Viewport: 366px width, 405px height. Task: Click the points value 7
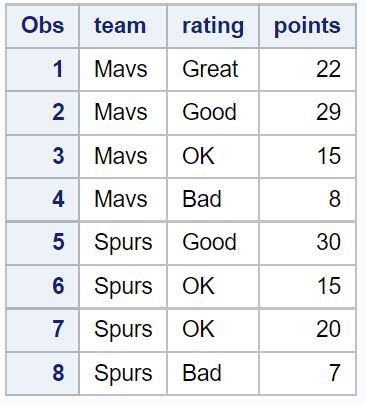coord(307,373)
